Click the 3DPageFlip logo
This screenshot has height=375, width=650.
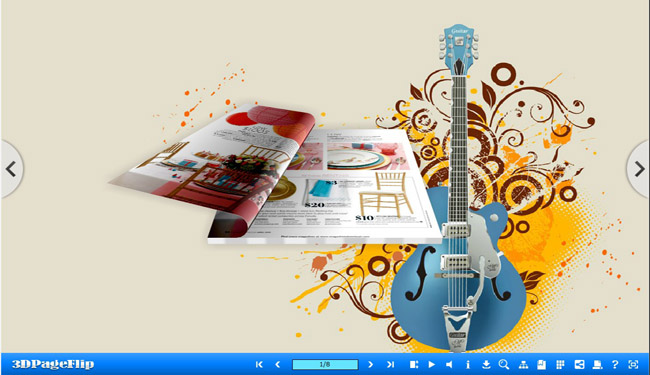53,364
